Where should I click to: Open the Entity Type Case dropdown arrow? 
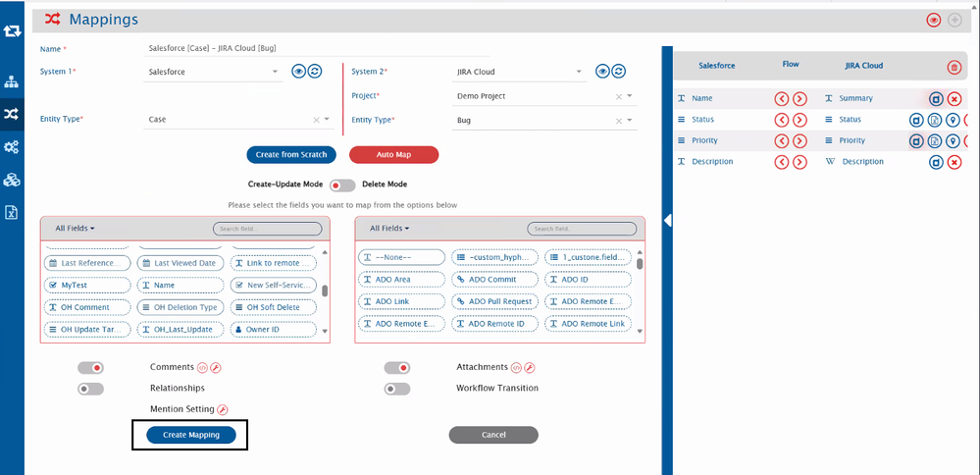[327, 120]
